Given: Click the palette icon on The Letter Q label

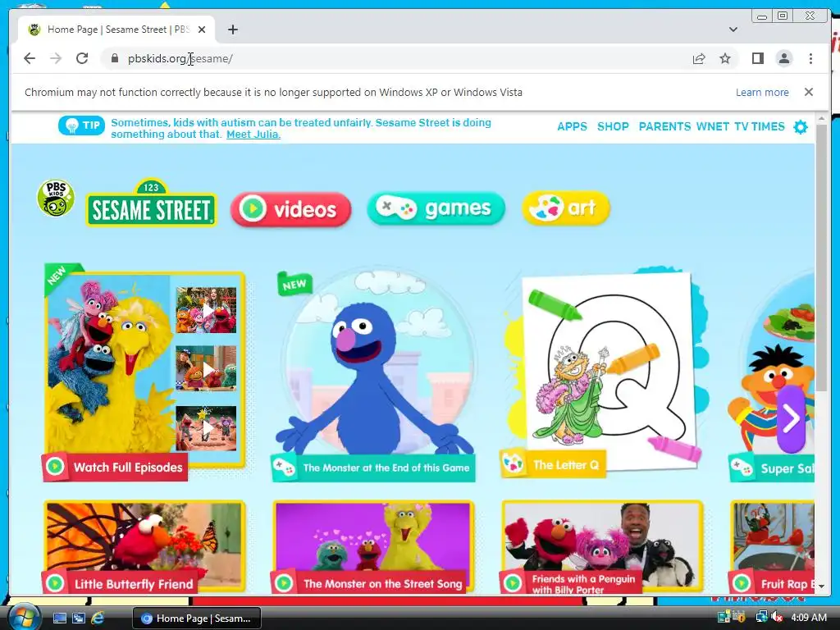Looking at the screenshot, I should [x=512, y=463].
